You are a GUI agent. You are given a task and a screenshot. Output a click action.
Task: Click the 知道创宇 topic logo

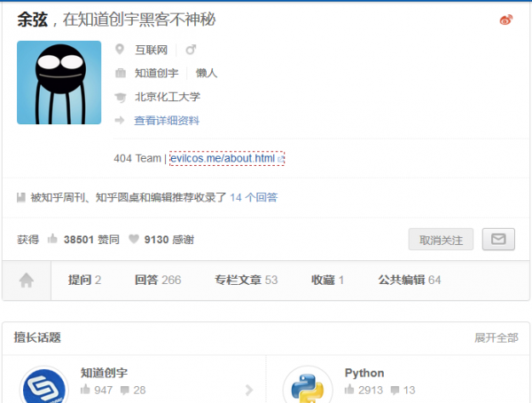(x=44, y=385)
